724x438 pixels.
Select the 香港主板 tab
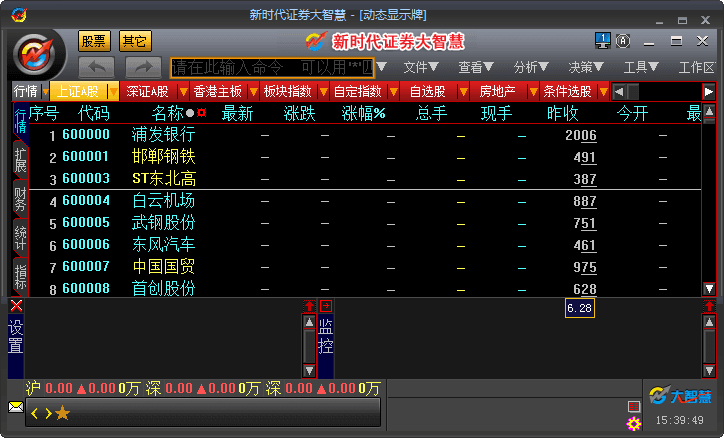point(218,92)
